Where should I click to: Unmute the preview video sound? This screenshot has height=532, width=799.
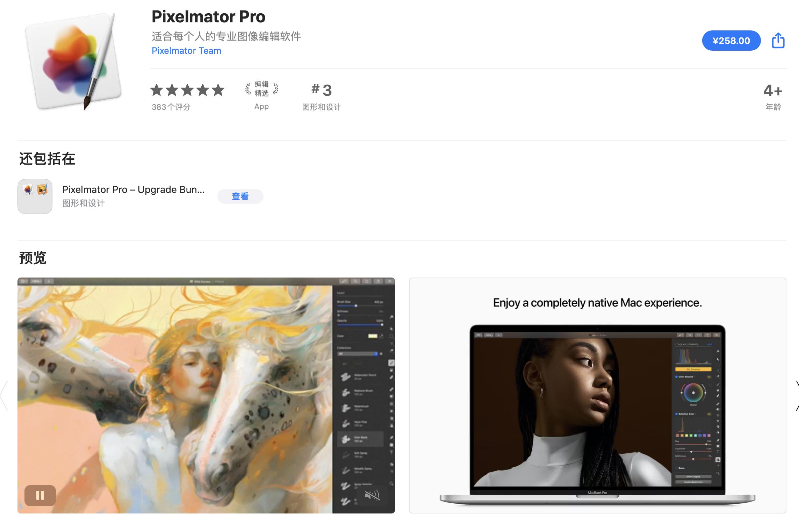pos(372,495)
